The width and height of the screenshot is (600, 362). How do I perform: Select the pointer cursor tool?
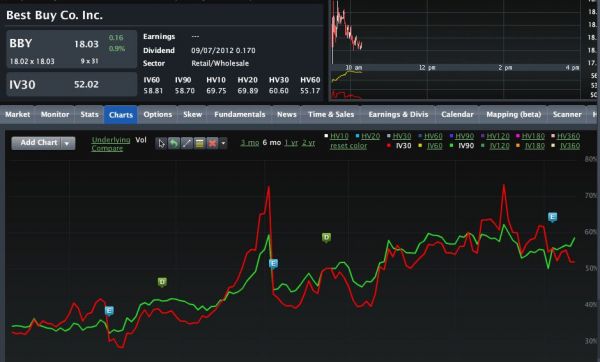click(161, 143)
